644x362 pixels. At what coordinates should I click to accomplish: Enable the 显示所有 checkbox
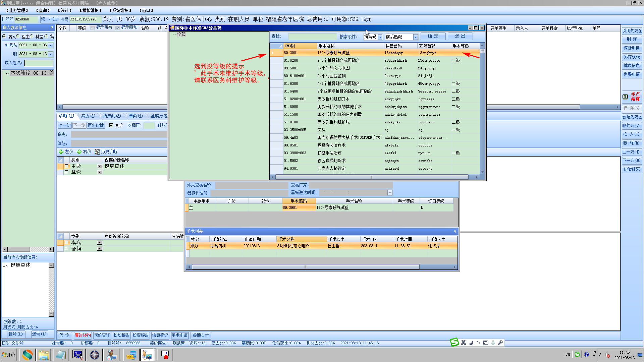click(93, 28)
